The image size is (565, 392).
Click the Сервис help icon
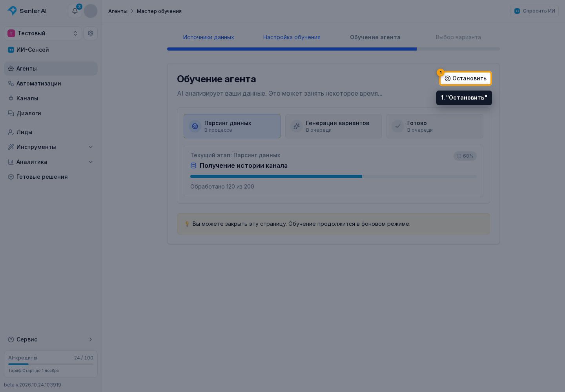tap(11, 339)
